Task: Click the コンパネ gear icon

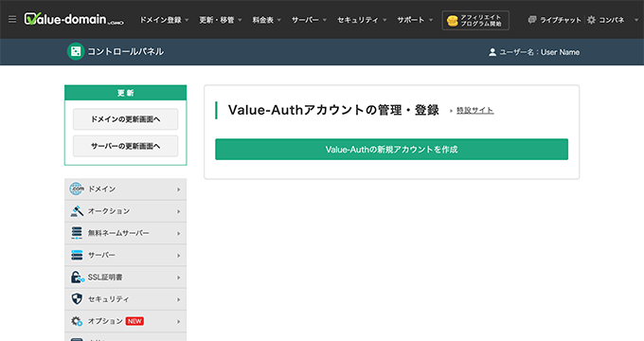Action: [x=591, y=20]
